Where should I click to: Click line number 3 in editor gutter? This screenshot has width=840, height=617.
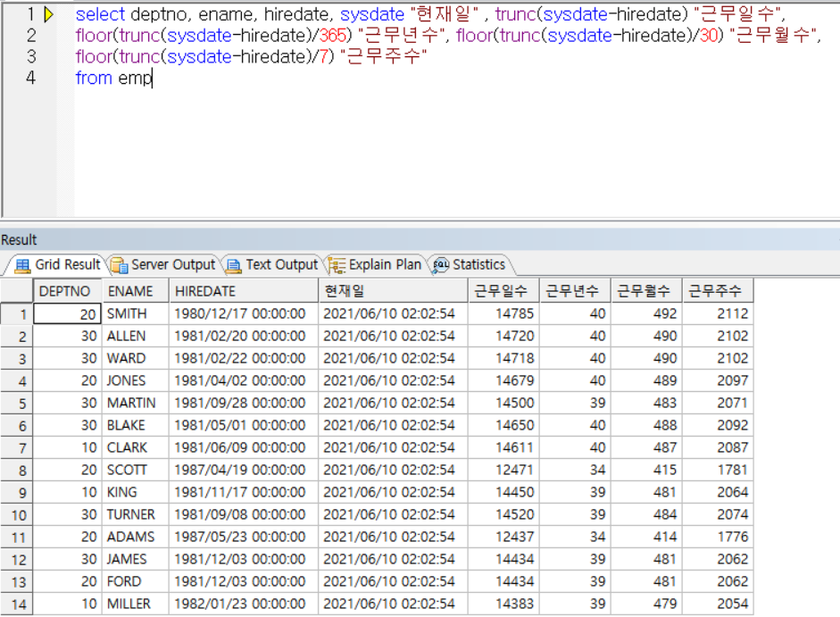click(31, 56)
